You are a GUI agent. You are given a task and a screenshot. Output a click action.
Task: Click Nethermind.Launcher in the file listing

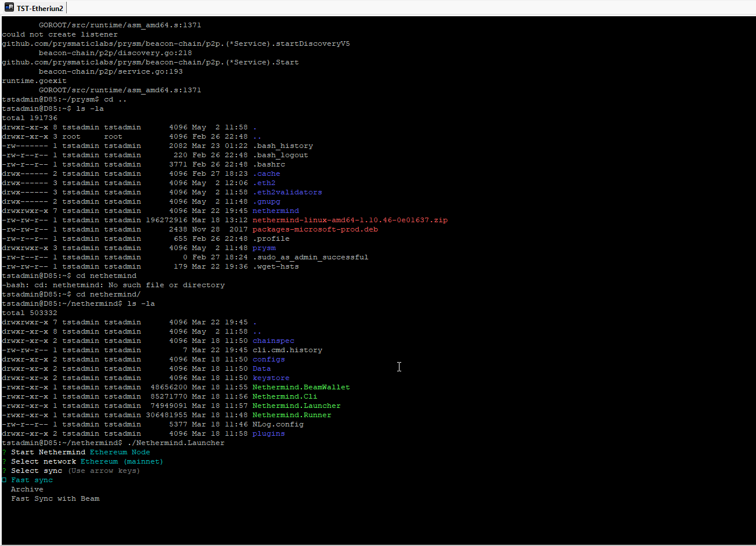(296, 406)
